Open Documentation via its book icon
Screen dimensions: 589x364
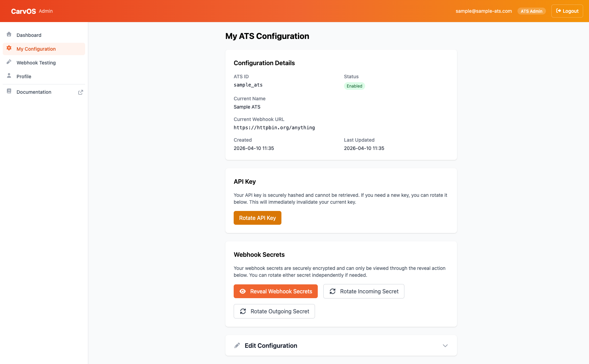click(x=9, y=92)
